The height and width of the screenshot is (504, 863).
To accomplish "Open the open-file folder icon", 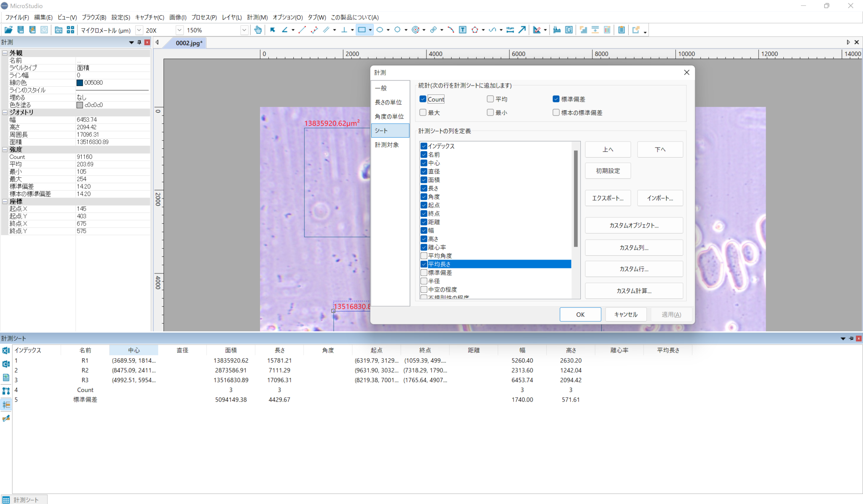I will coord(8,30).
